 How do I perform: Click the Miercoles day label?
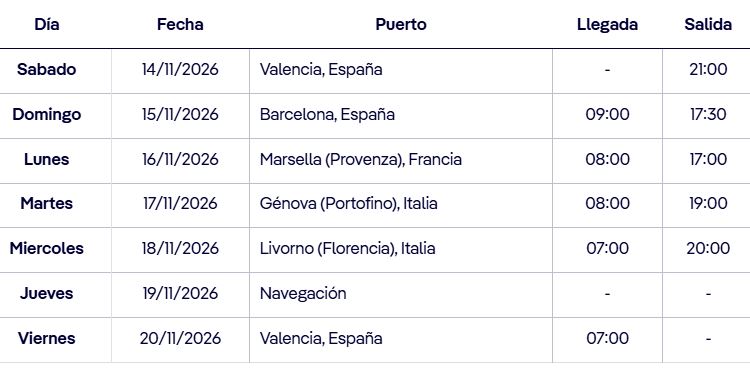tap(46, 248)
